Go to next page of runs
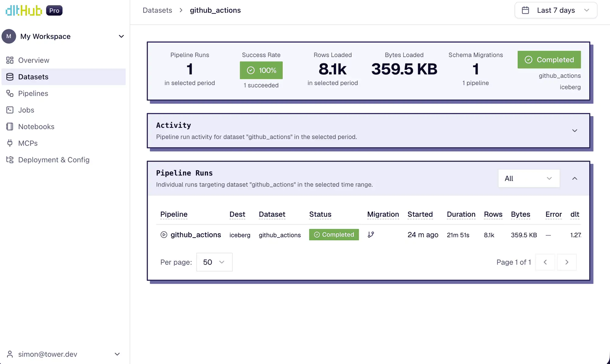This screenshot has width=610, height=364. click(567, 262)
